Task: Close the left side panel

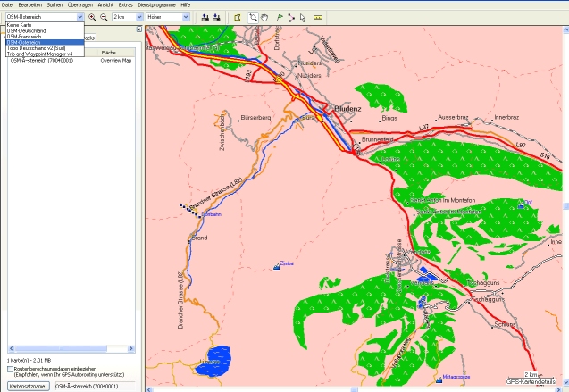Action: pos(139,29)
